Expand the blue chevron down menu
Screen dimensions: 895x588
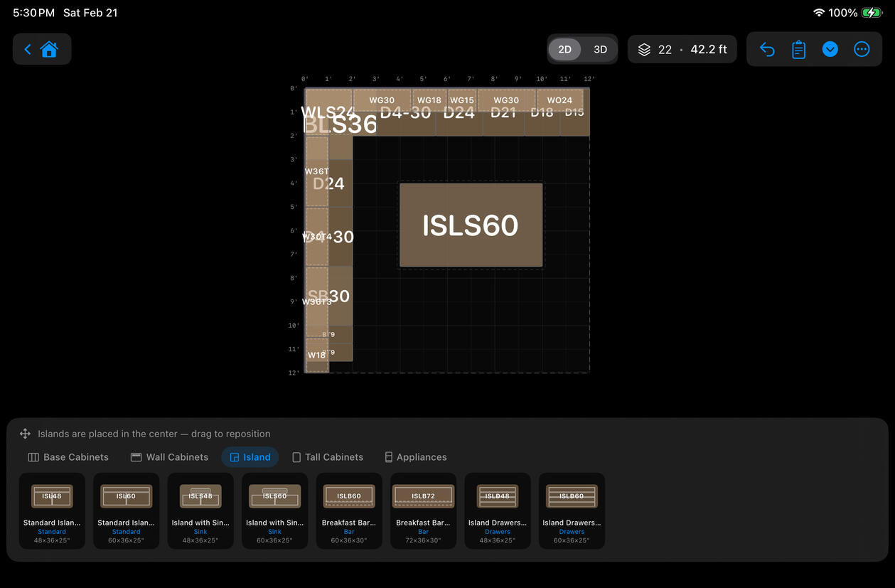pyautogui.click(x=830, y=49)
